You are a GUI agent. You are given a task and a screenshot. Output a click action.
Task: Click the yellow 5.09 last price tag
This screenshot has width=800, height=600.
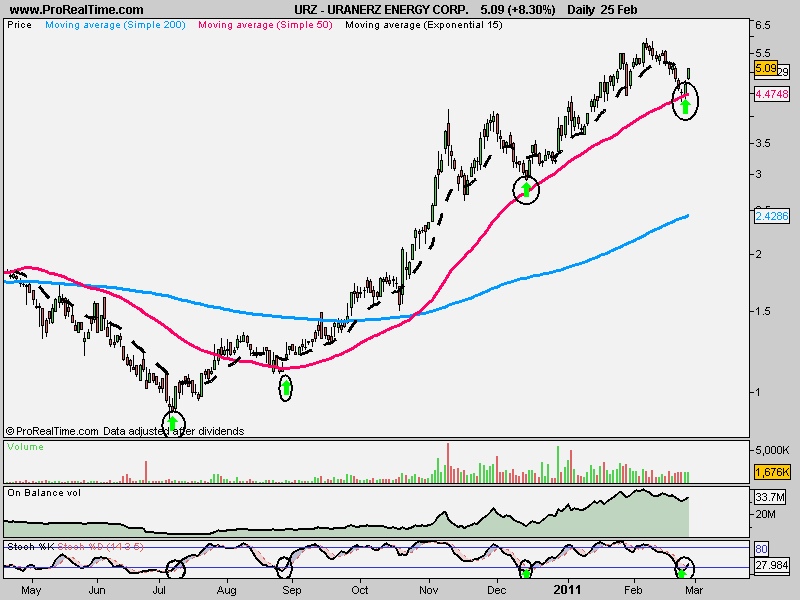[x=765, y=68]
